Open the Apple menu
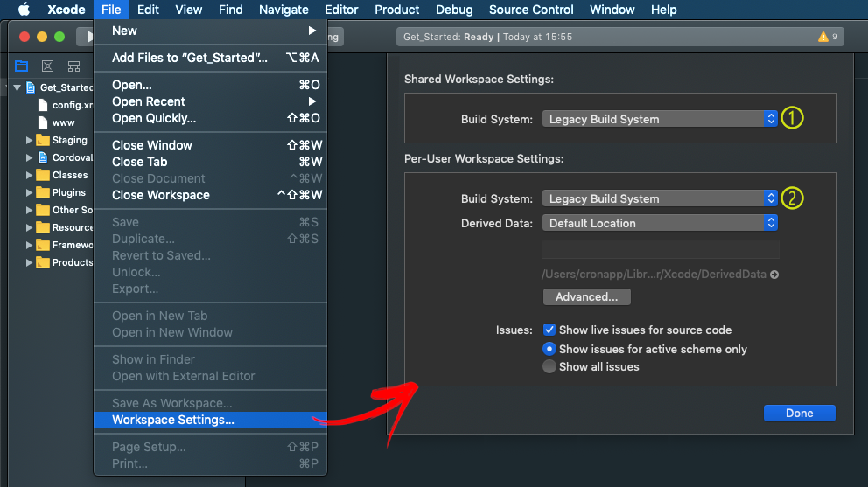The height and width of the screenshot is (487, 868). [x=24, y=10]
